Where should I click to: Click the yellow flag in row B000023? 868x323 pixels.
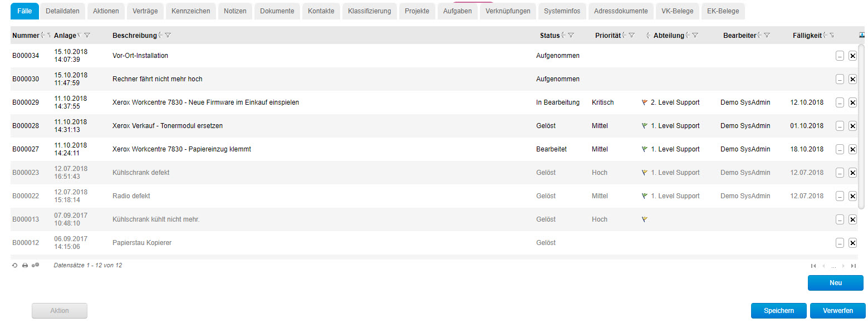[x=645, y=173]
